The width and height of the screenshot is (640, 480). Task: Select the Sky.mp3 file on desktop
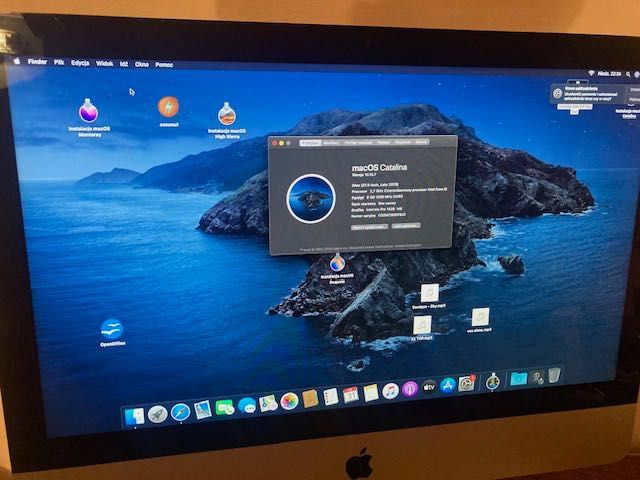click(x=429, y=296)
